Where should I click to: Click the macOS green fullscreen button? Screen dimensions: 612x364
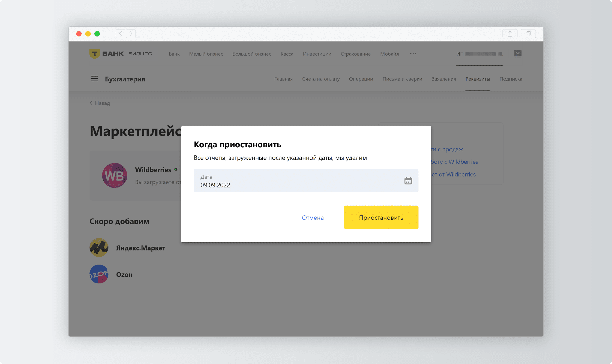(97, 34)
